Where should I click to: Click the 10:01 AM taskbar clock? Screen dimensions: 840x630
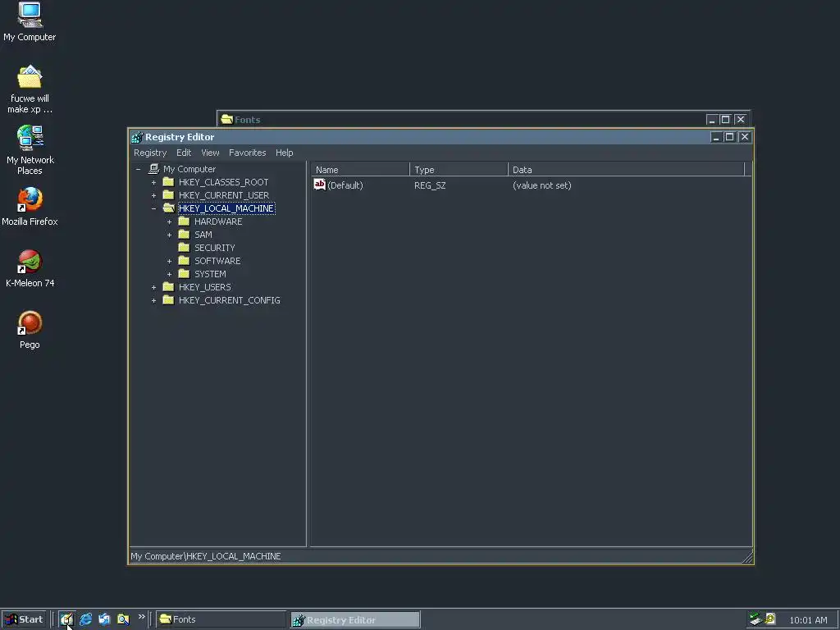pyautogui.click(x=808, y=620)
